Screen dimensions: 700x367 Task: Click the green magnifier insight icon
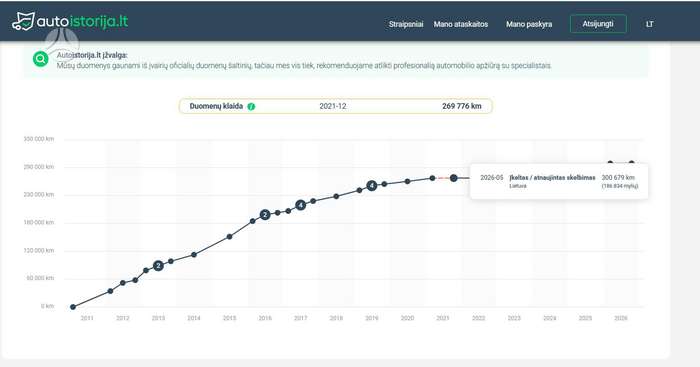click(41, 58)
